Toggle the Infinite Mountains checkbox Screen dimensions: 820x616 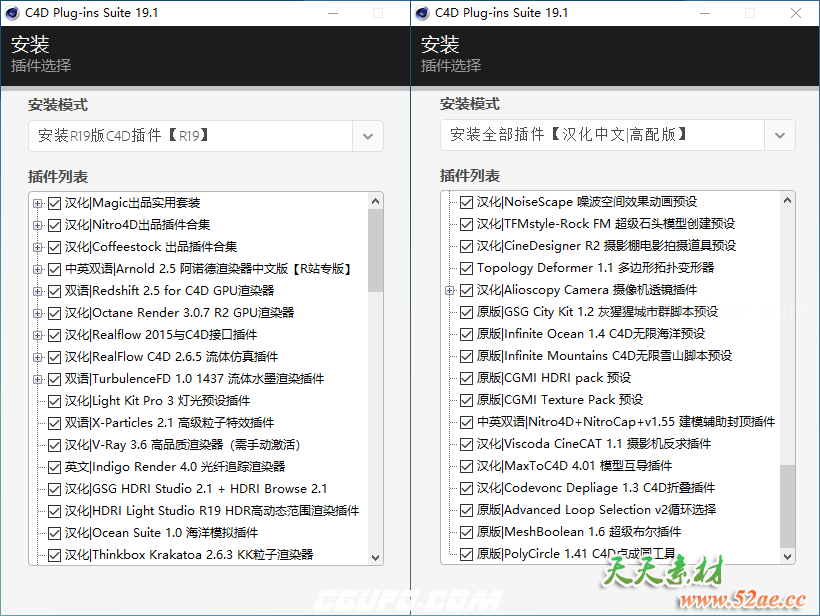[466, 356]
